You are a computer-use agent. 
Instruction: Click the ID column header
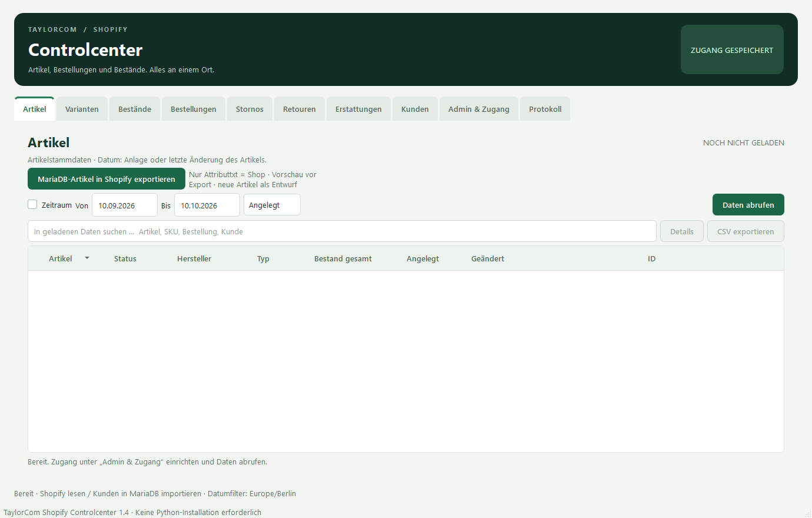pyautogui.click(x=651, y=258)
